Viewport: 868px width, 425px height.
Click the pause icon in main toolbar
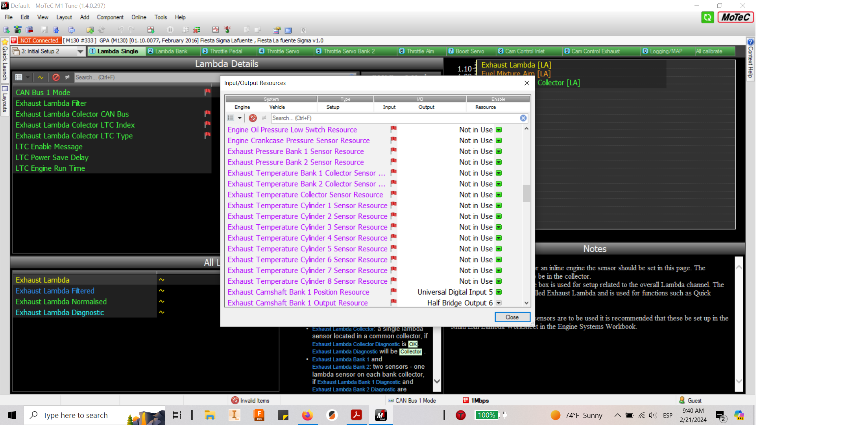[x=170, y=30]
